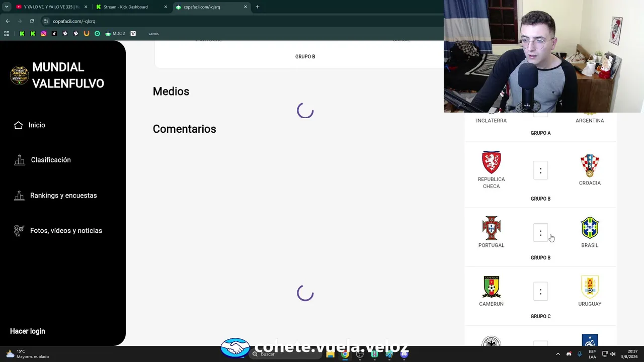Viewport: 644px width, 362px height.
Task: Click the Camerun crest
Action: click(x=492, y=287)
